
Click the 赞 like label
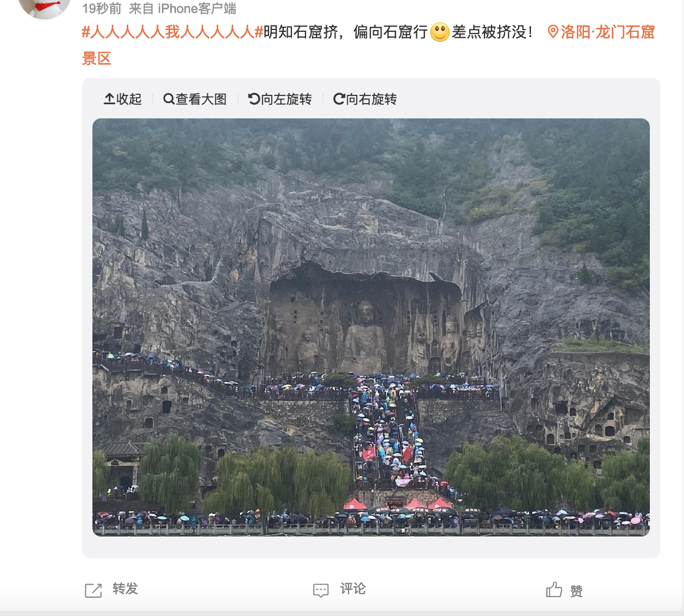pos(576,591)
